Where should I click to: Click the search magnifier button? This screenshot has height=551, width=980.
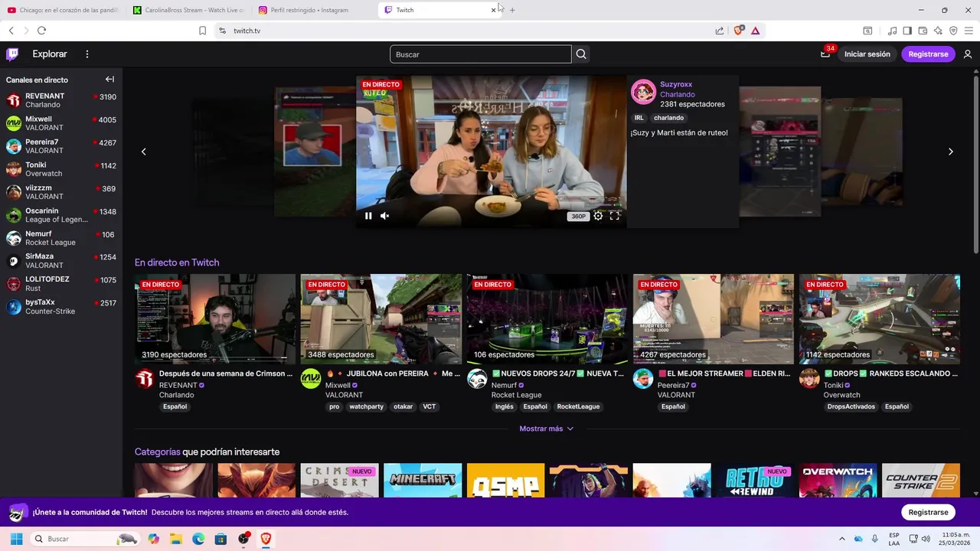pos(581,54)
